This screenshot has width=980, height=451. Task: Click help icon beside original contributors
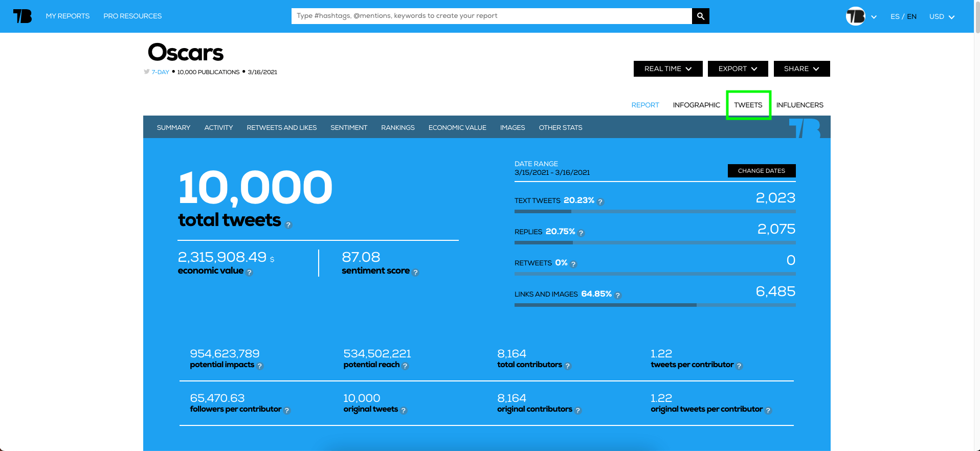click(x=578, y=411)
